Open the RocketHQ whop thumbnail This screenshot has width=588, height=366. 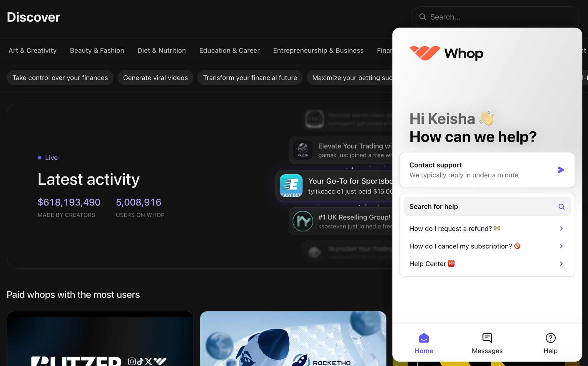point(293,338)
